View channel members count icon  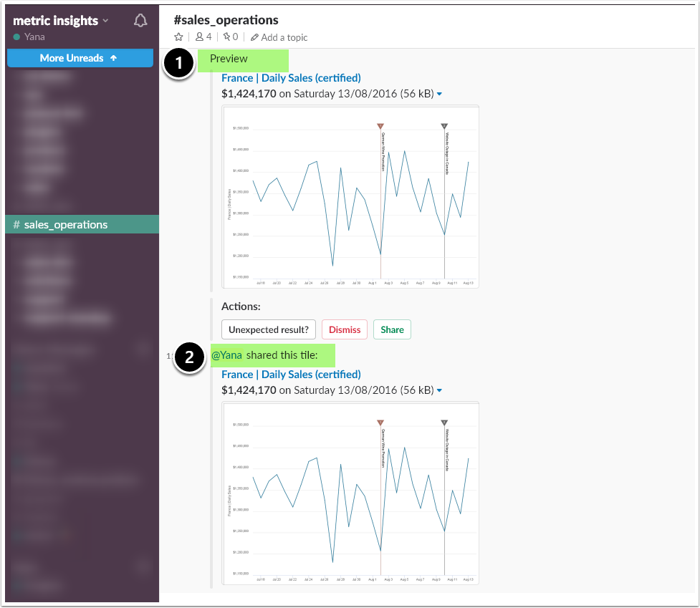pos(199,37)
